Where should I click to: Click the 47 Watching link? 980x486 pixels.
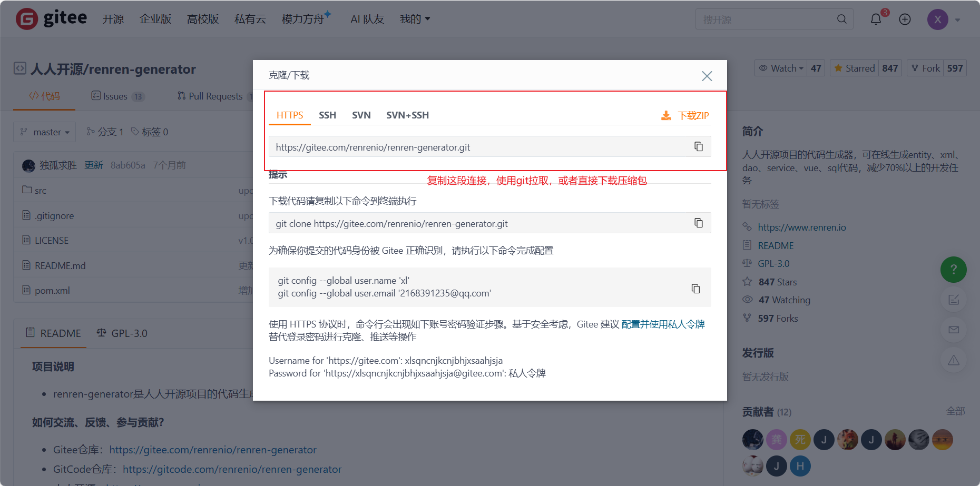tap(785, 300)
